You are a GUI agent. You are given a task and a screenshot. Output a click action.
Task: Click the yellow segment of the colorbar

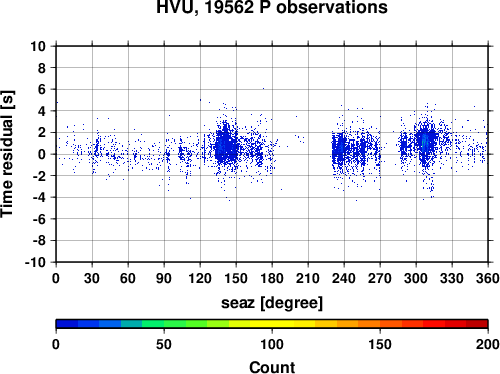[x=272, y=324]
